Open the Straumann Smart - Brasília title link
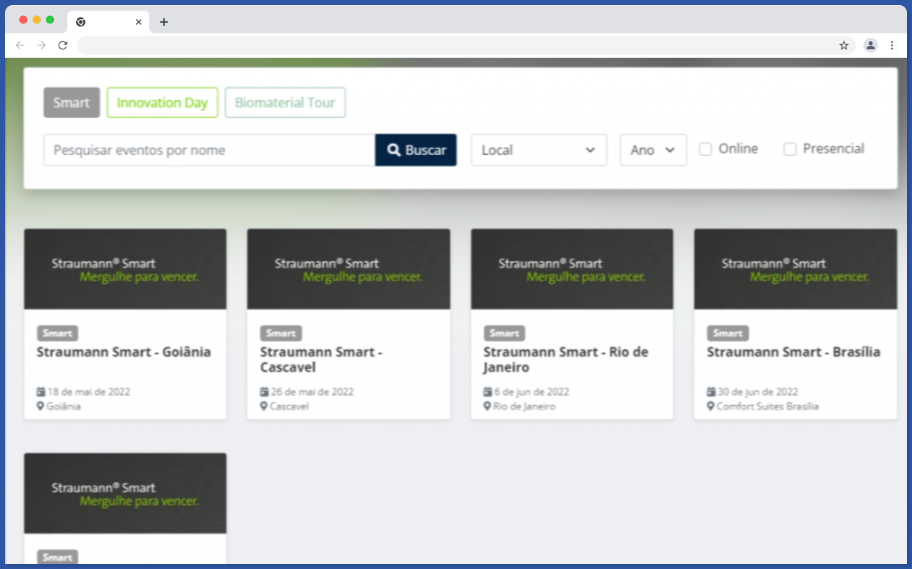The height and width of the screenshot is (569, 912). click(793, 352)
